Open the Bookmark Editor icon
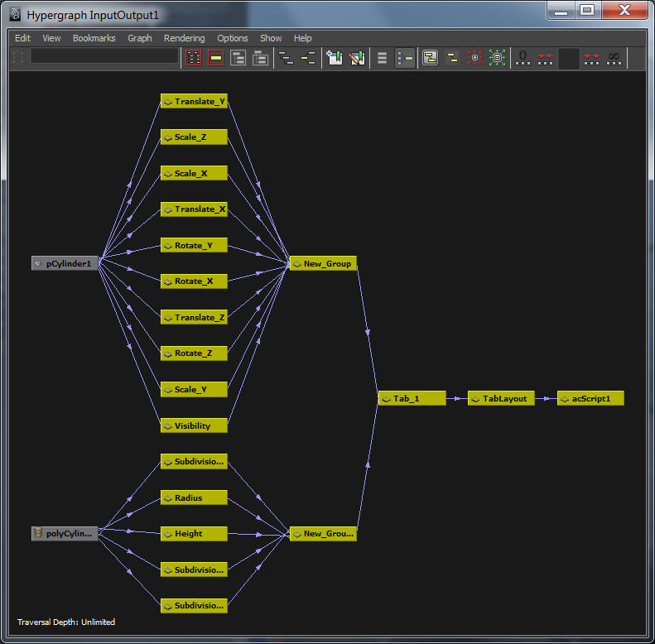This screenshot has width=655, height=644. pyautogui.click(x=357, y=58)
